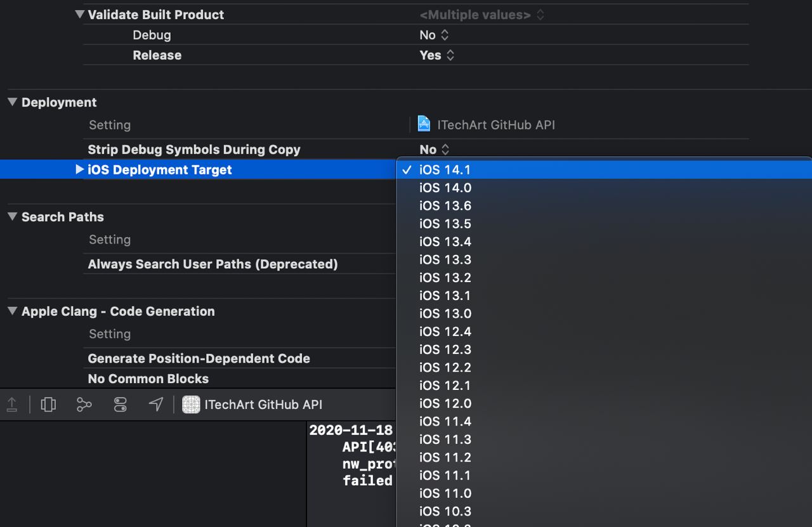Viewport: 812px width, 527px height.
Task: Click the ITechArt GitHub API column header
Action: click(x=496, y=125)
